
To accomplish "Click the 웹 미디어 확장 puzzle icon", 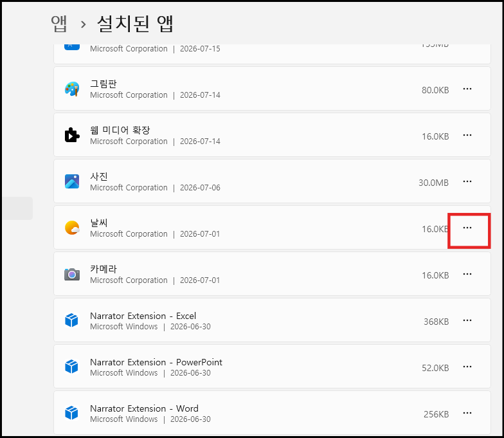I will tap(72, 135).
